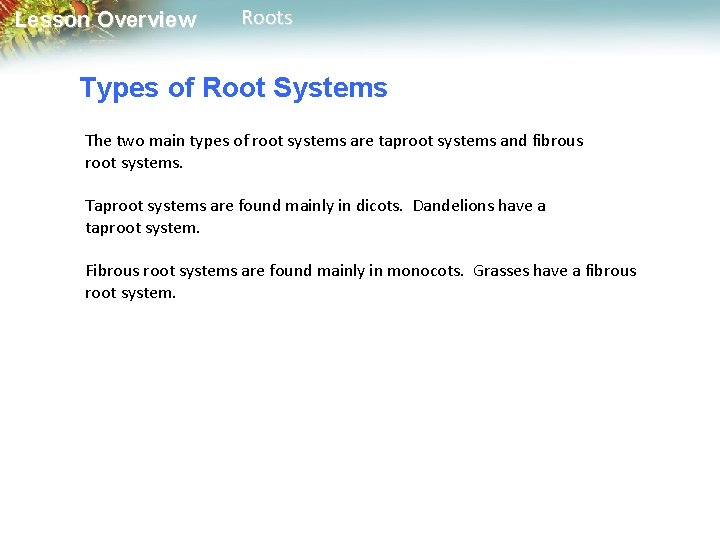720x540 pixels.
Task: Click the sentence "Fibrous root systems are found mainly in monocots."
Action: click(274, 270)
